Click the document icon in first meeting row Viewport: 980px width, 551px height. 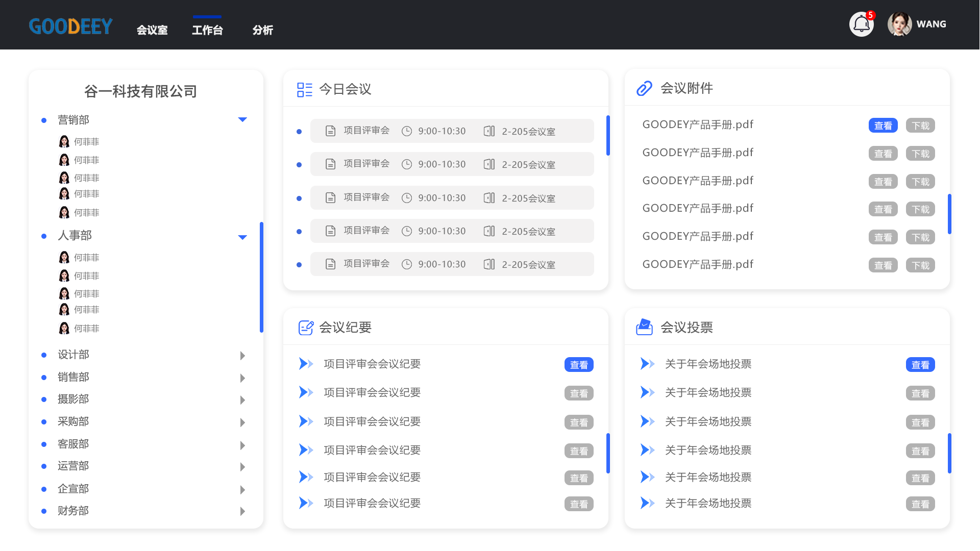(331, 131)
